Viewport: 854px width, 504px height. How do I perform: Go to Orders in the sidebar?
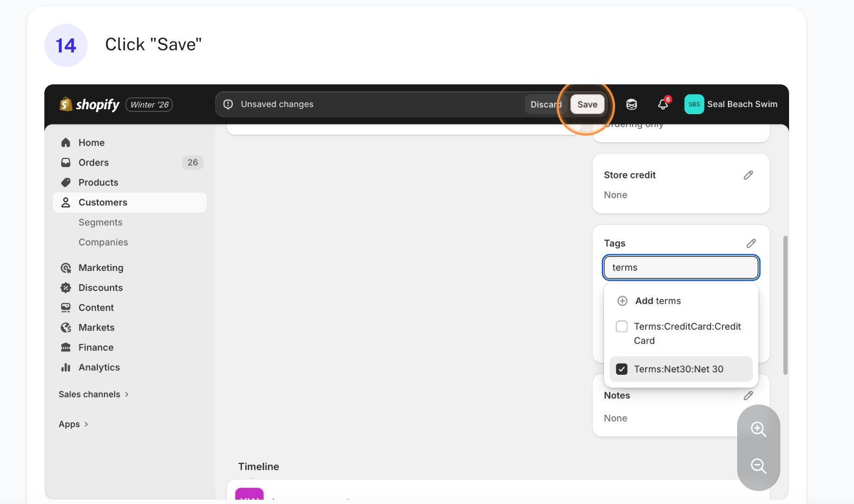click(x=94, y=163)
